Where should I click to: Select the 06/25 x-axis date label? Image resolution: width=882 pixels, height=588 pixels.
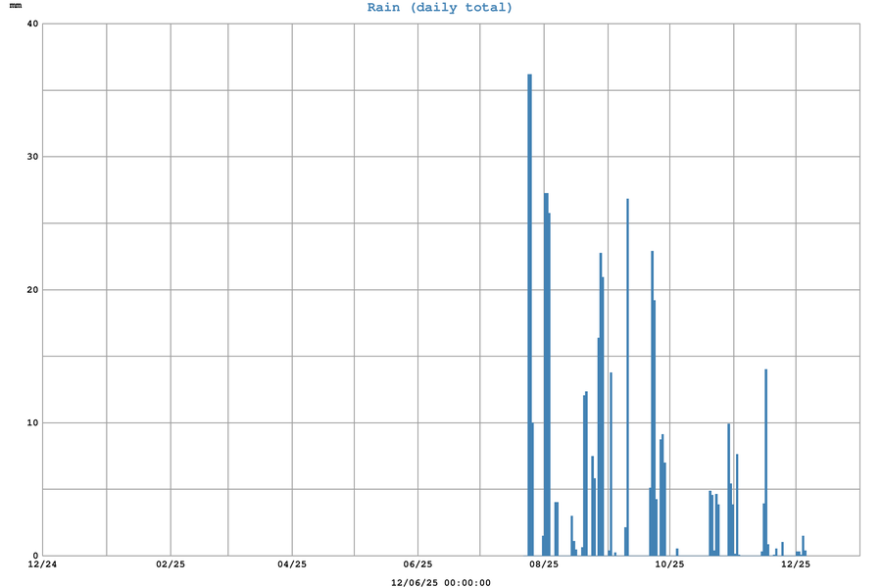coord(417,564)
